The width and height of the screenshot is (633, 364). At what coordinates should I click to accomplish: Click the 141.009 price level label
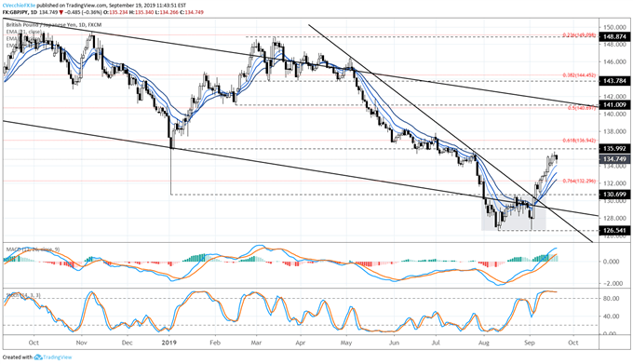click(x=614, y=105)
